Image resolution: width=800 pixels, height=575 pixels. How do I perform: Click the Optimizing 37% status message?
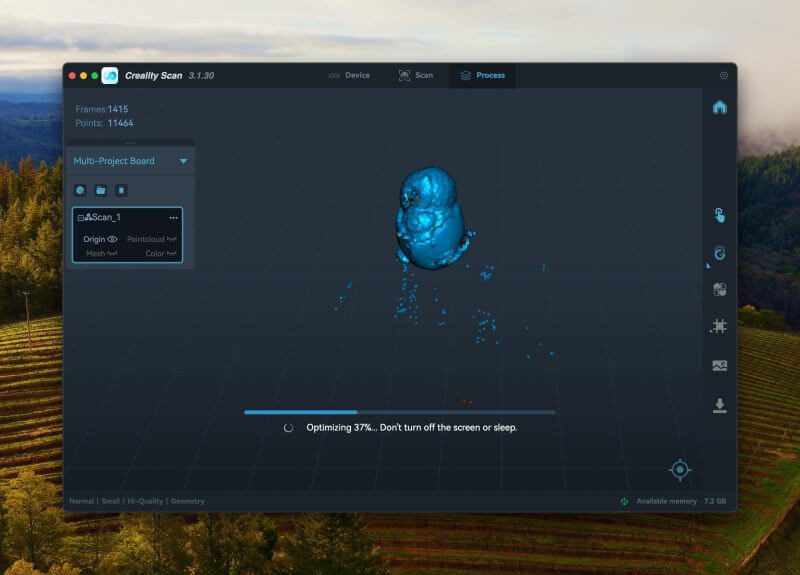tap(412, 428)
